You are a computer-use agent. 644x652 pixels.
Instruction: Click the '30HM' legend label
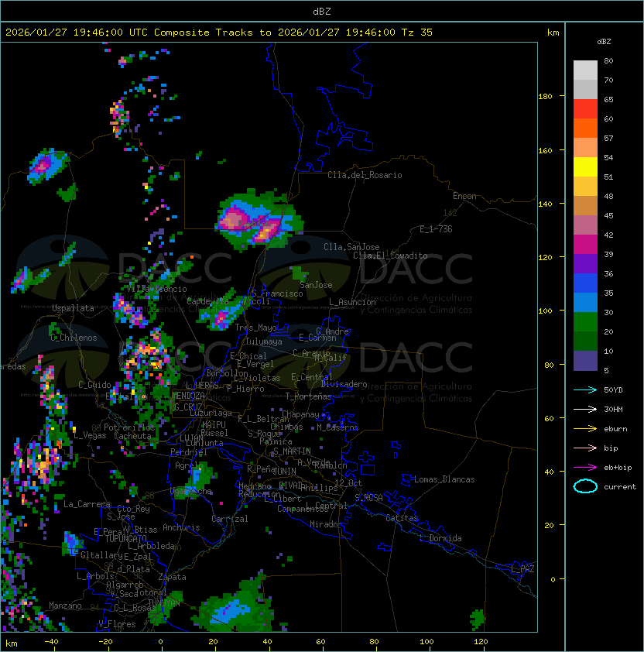613,409
